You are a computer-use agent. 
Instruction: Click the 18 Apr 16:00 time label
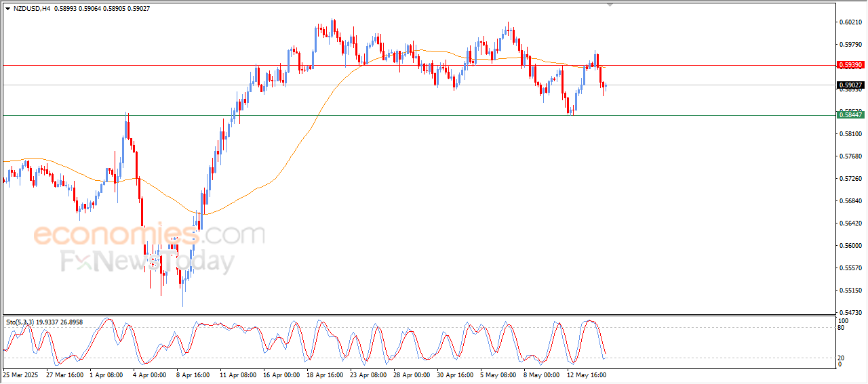[x=325, y=374]
